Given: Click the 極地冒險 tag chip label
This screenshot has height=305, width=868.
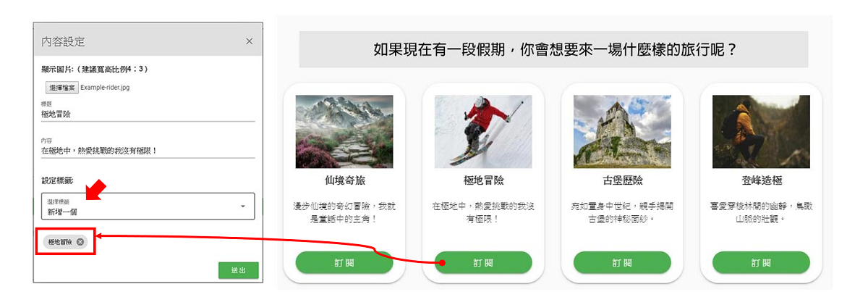Looking at the screenshot, I should click(x=60, y=242).
